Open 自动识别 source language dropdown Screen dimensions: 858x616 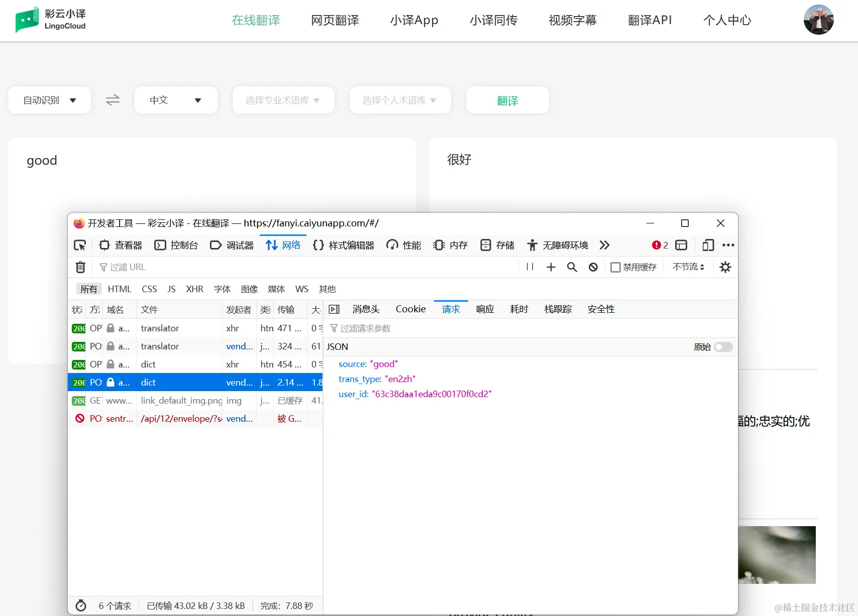click(49, 100)
